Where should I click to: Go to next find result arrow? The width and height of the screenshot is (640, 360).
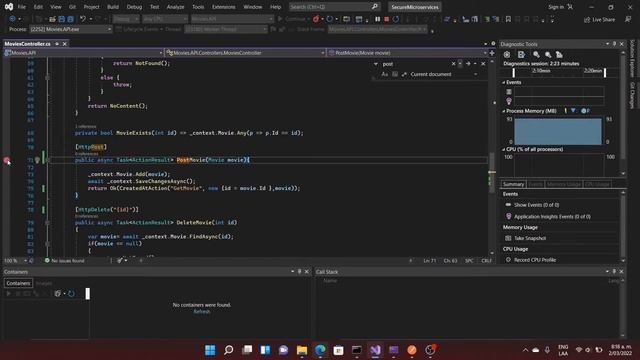click(x=468, y=64)
